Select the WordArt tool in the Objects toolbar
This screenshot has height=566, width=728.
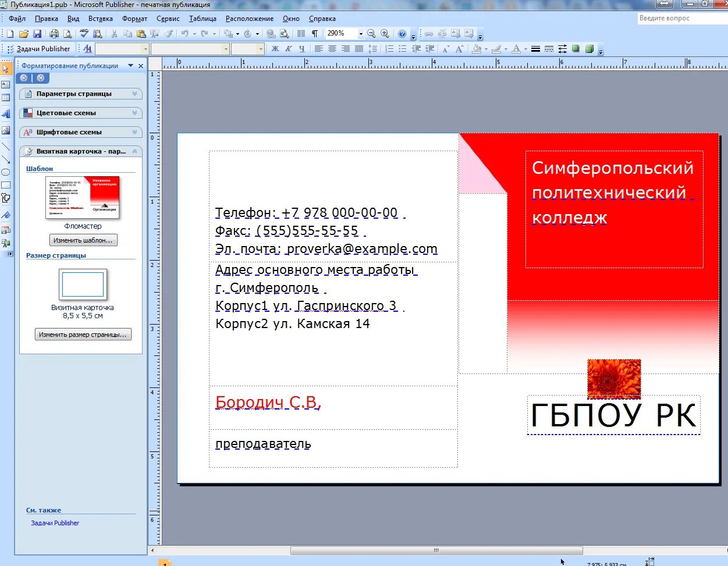(6, 114)
